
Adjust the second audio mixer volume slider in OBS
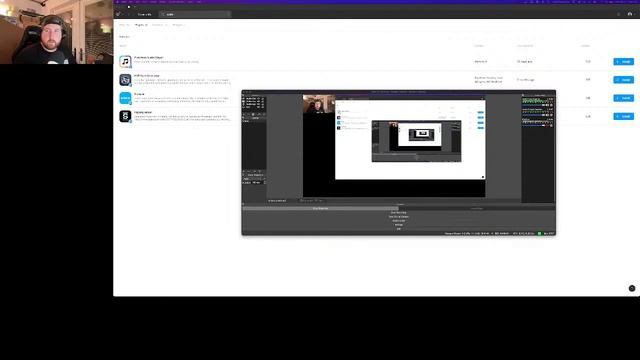pyautogui.click(x=532, y=115)
